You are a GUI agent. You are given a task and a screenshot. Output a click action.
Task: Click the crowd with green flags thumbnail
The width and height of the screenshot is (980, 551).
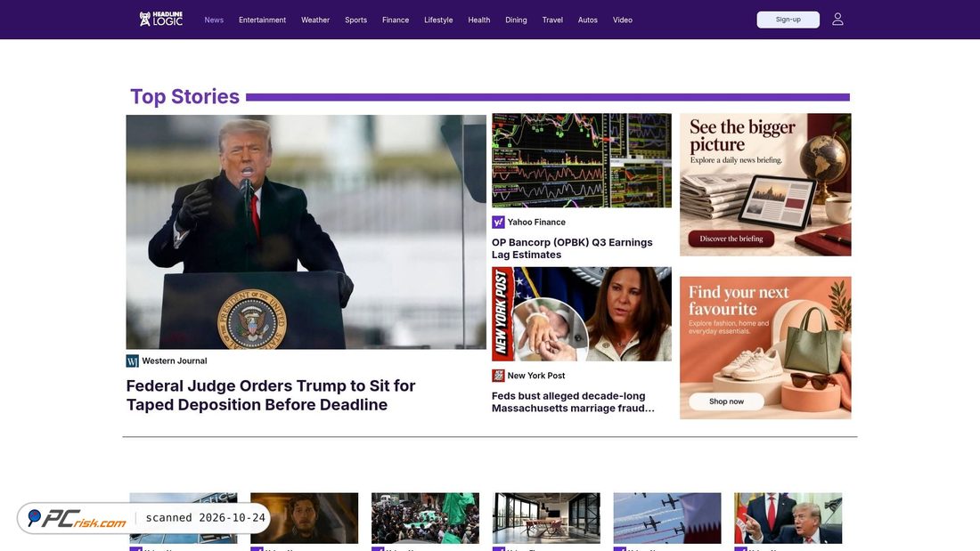pyautogui.click(x=425, y=518)
